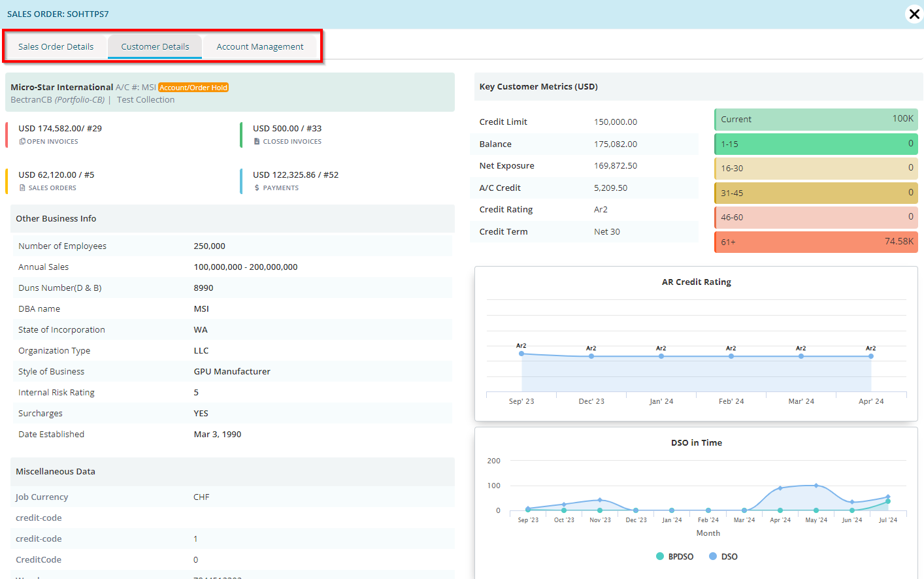Close the sales order dialog
Image resolution: width=924 pixels, height=579 pixels.
pyautogui.click(x=914, y=14)
